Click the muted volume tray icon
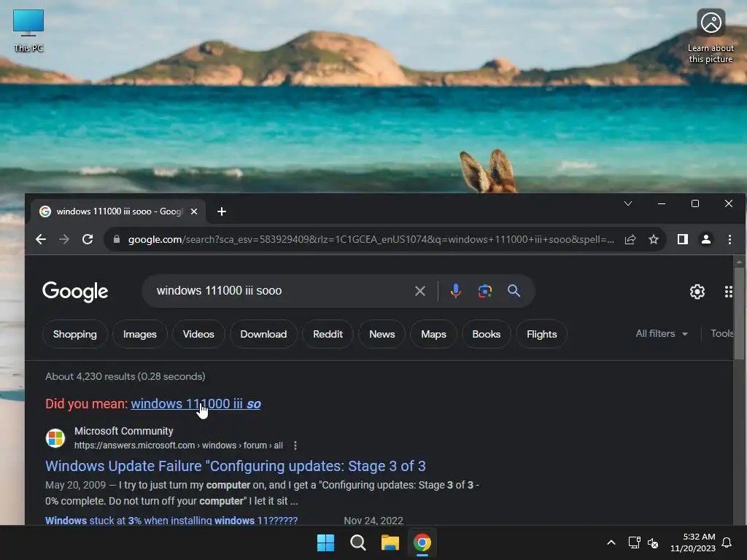The width and height of the screenshot is (747, 560). coord(653,542)
